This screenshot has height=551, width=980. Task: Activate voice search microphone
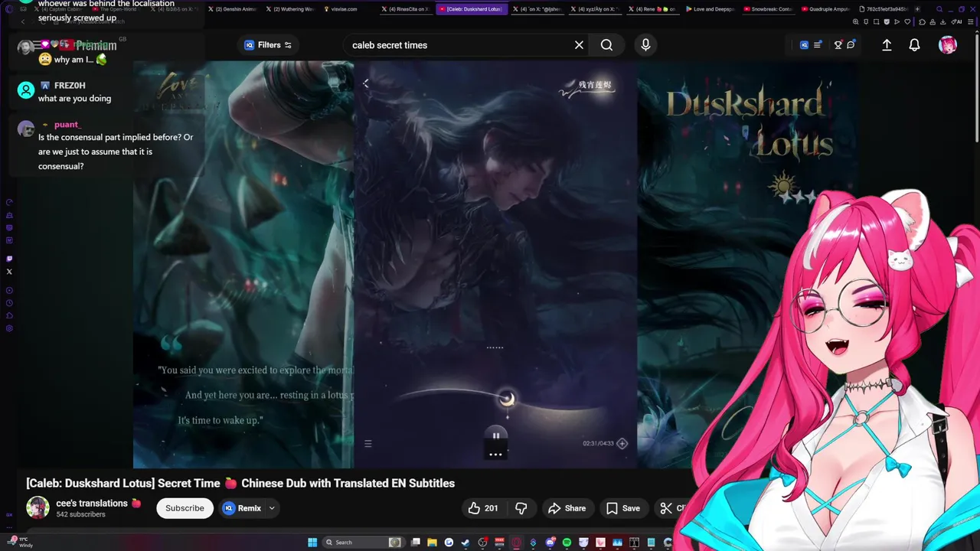pos(645,45)
